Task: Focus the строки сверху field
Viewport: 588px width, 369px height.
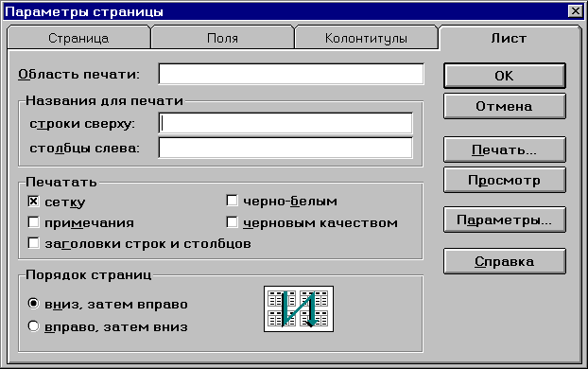Action: (285, 123)
